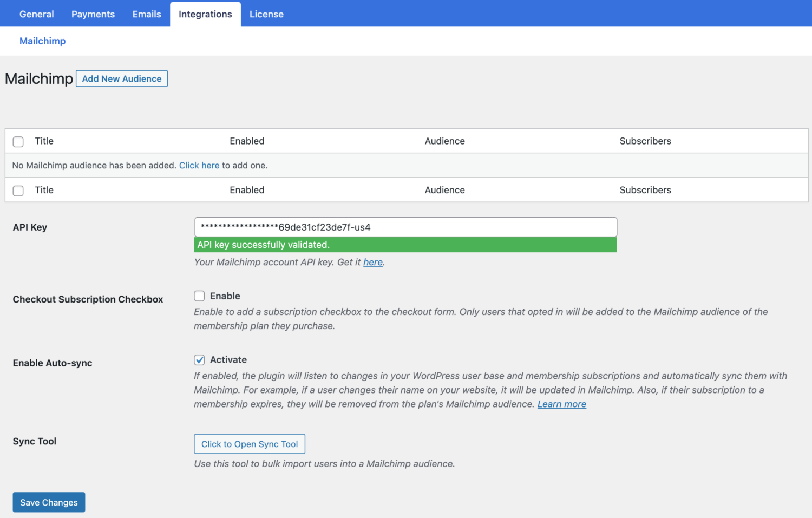
Task: Toggle select-all checkbox in table footer
Action: (x=18, y=191)
